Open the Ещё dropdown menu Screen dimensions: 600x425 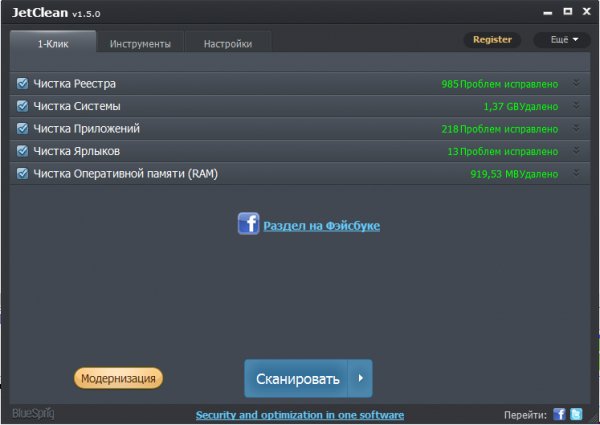point(562,40)
